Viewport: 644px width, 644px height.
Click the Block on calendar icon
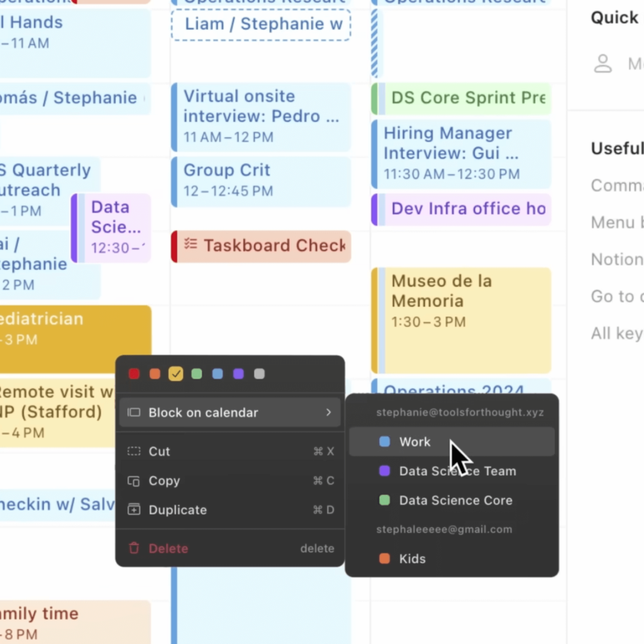click(x=134, y=413)
